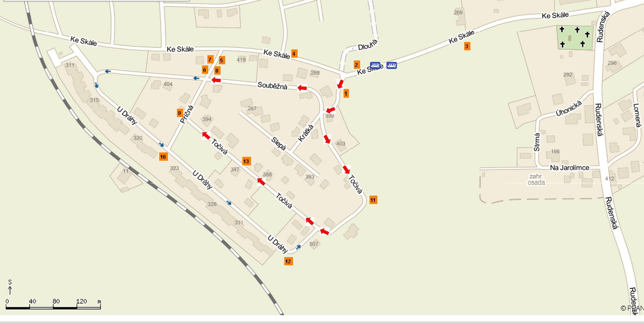Click the left blue bus stop icon
Viewport: 644px width, 323px height.
pos(375,65)
